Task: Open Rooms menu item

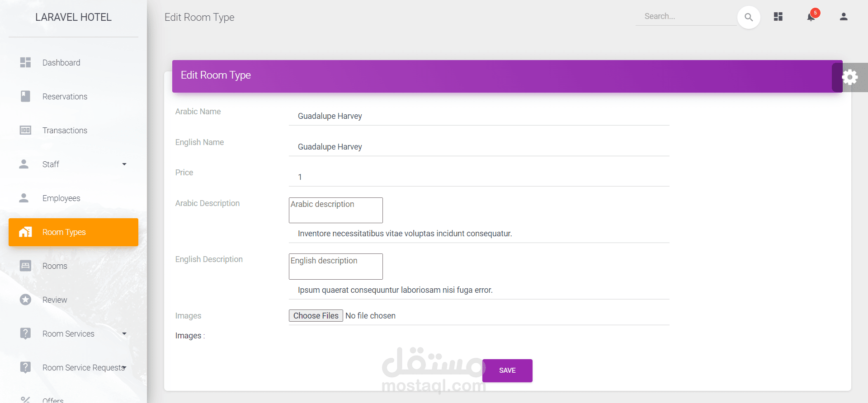Action: (x=73, y=266)
